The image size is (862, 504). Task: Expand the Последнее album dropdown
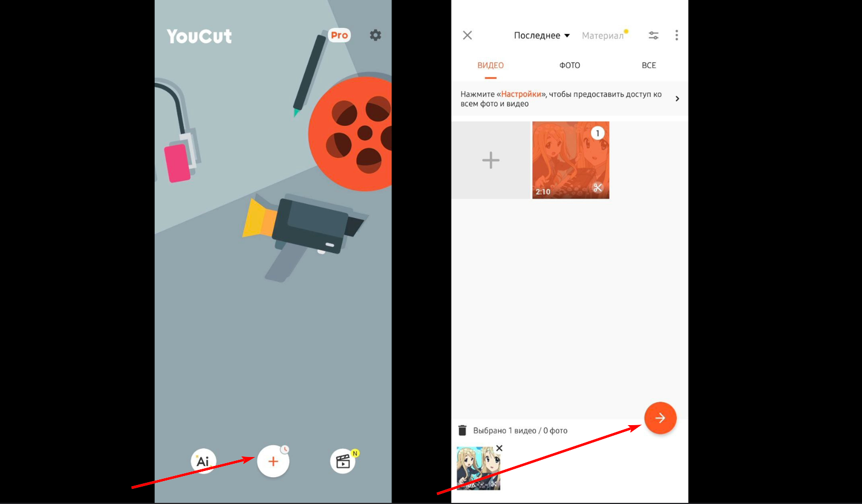point(541,35)
